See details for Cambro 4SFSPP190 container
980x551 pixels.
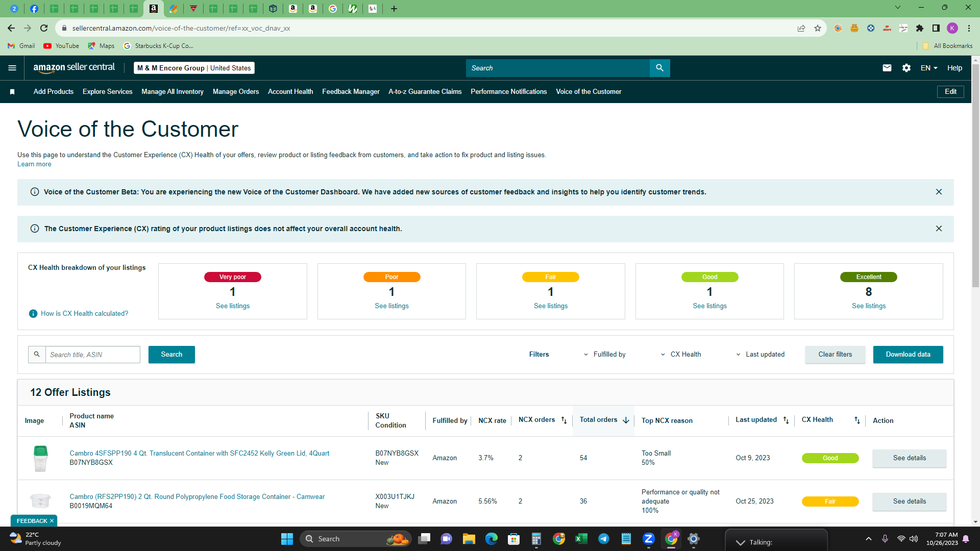909,458
